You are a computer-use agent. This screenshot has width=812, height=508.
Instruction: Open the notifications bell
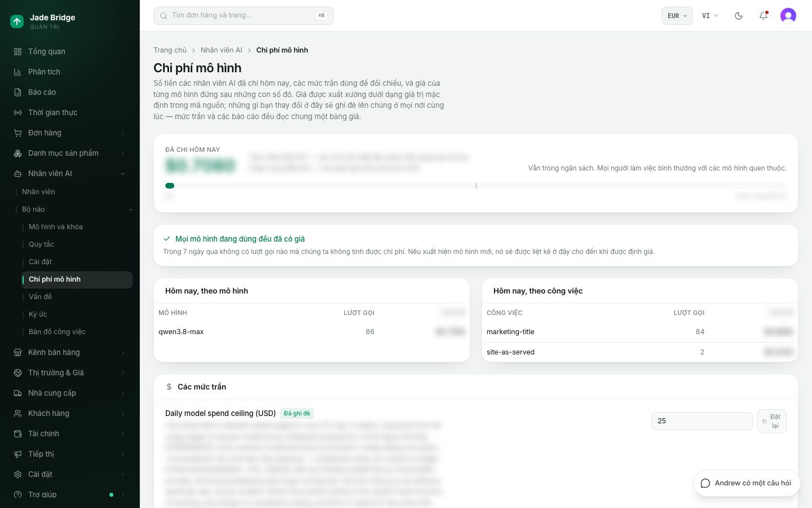click(764, 16)
